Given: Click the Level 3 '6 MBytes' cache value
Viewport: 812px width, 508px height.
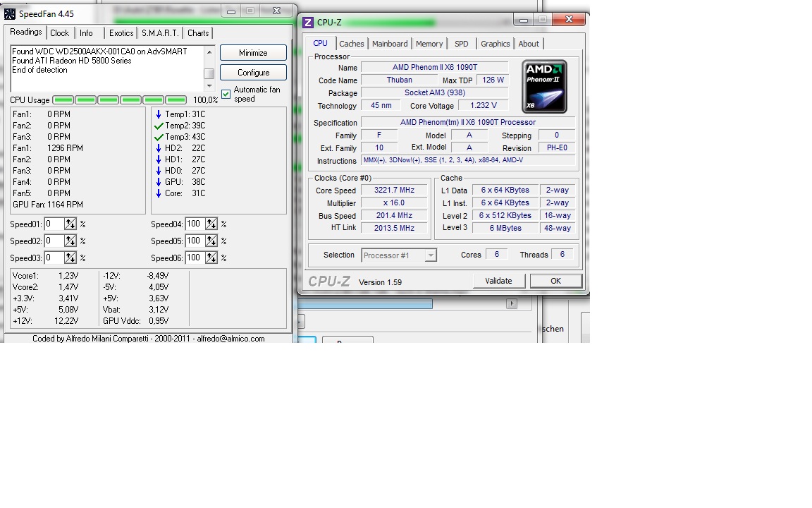Looking at the screenshot, I should coord(505,228).
